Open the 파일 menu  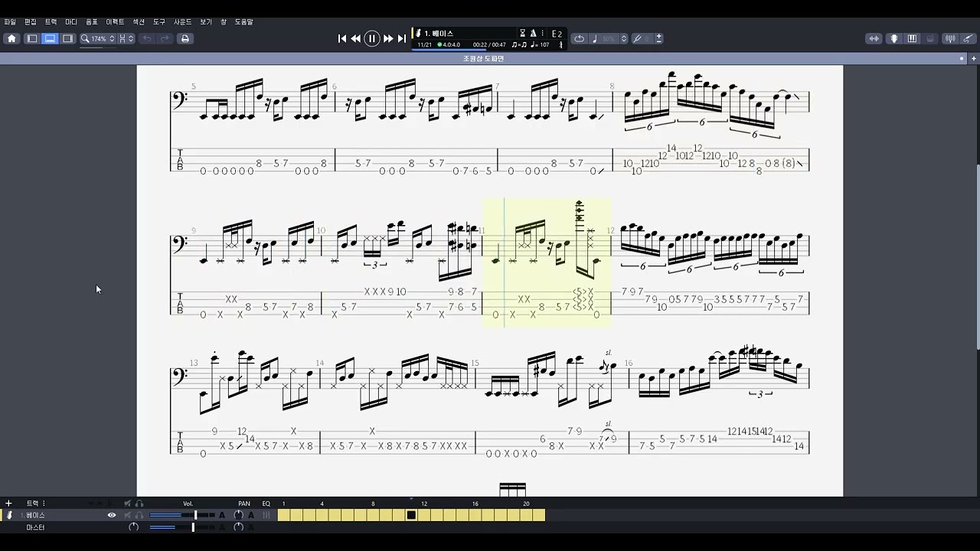click(10, 22)
